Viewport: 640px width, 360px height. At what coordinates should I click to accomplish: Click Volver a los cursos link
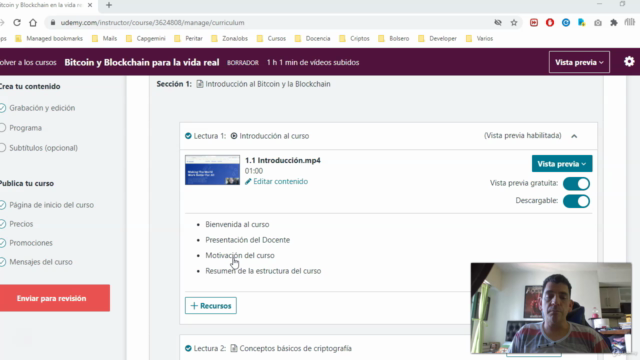[28, 62]
